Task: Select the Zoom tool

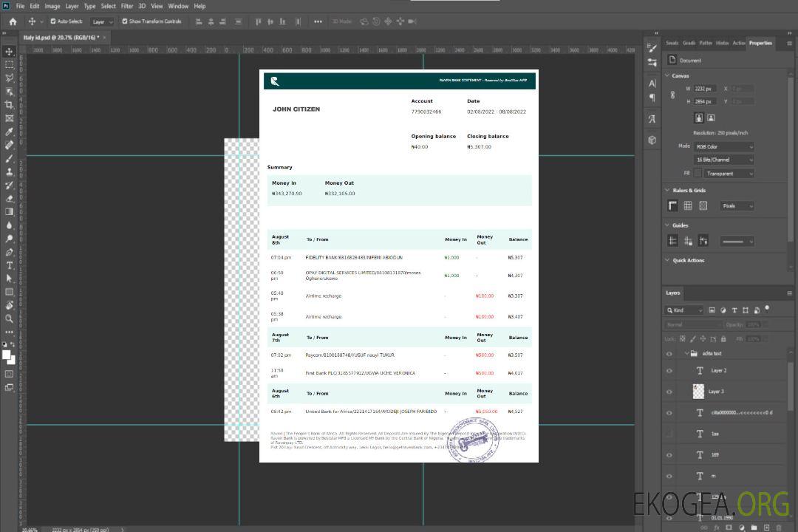Action: pyautogui.click(x=9, y=318)
